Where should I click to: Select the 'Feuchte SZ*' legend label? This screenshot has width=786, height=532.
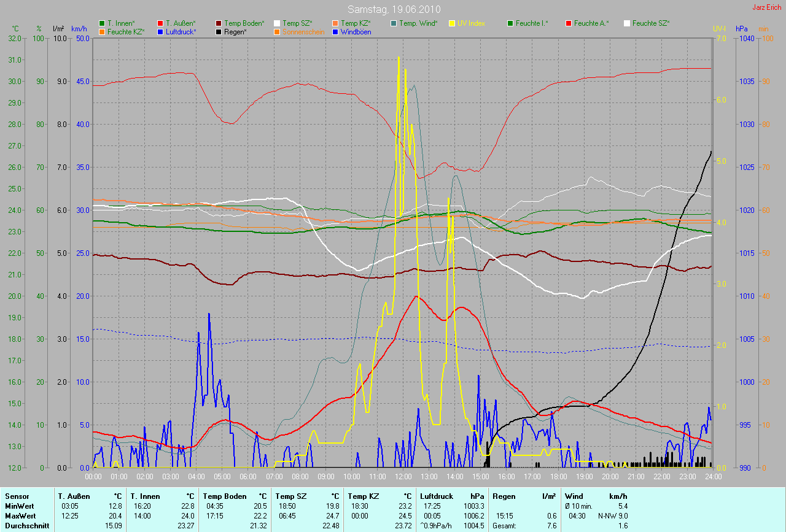tap(651, 23)
